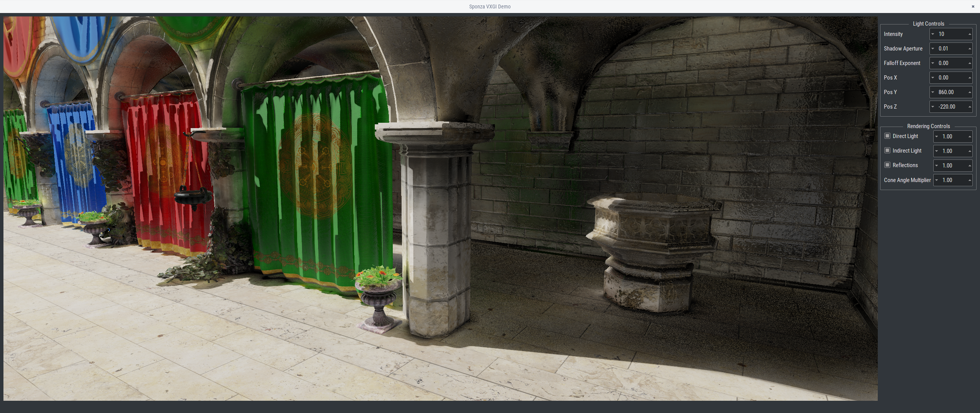
Task: Increase Pos Z with up arrow
Action: point(970,107)
